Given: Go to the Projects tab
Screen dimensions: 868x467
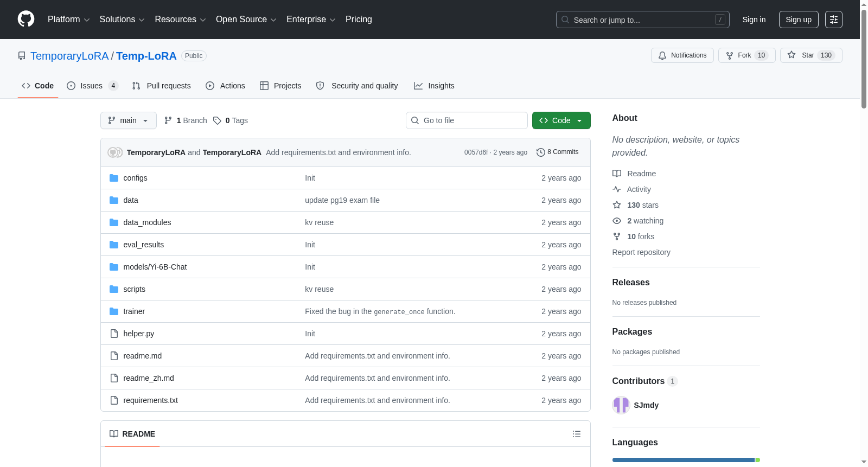Looking at the screenshot, I should tap(280, 86).
